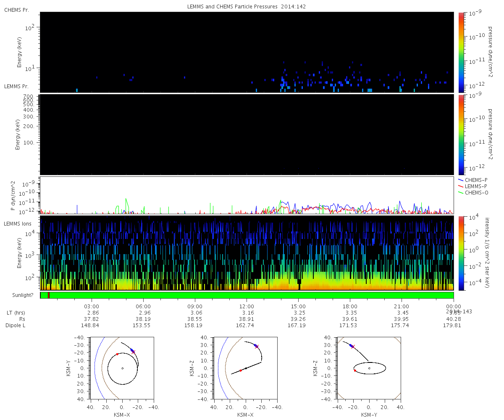Click the Rs value 39.26 under 15:00
The image size is (504, 420).
(298, 319)
